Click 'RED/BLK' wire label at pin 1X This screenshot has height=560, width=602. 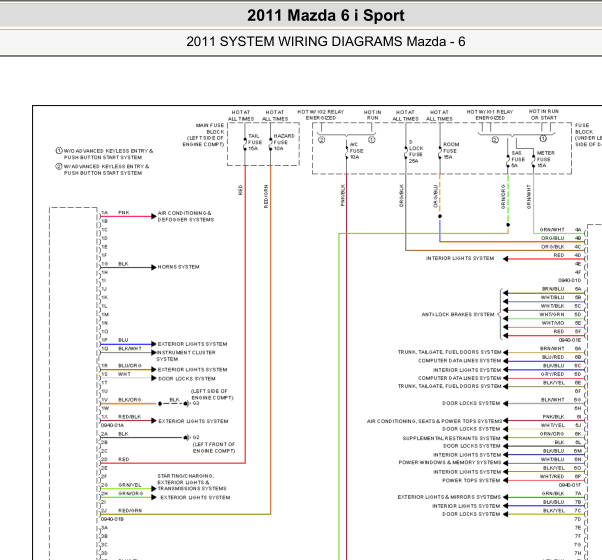[x=130, y=417]
